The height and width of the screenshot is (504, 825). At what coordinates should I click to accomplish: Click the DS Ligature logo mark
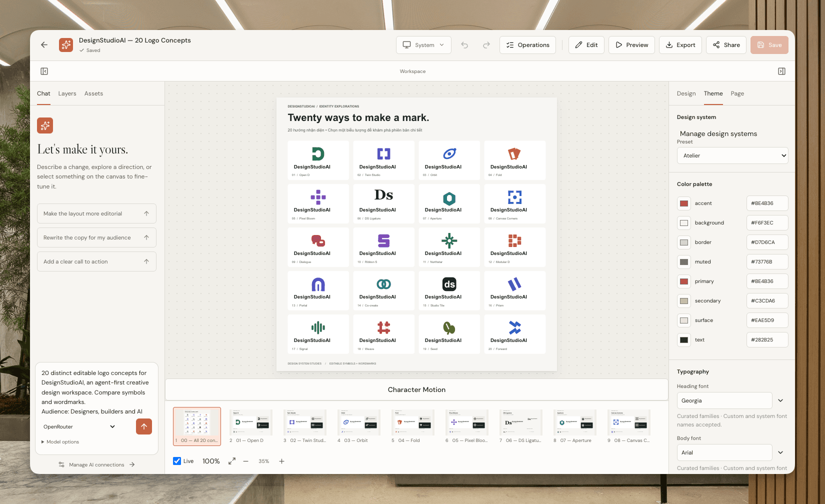[383, 195]
